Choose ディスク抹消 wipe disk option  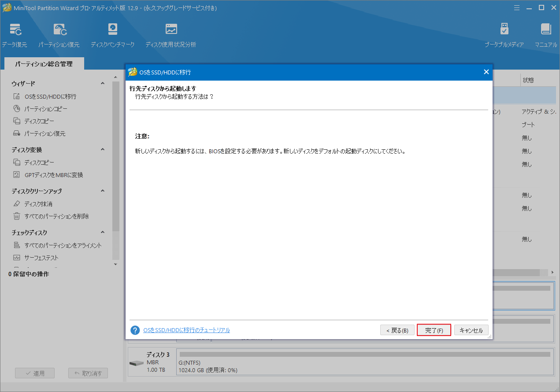(x=38, y=204)
